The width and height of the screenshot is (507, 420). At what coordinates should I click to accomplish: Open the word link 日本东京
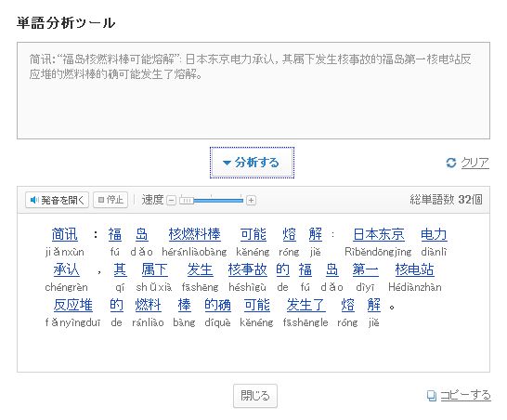[379, 234]
